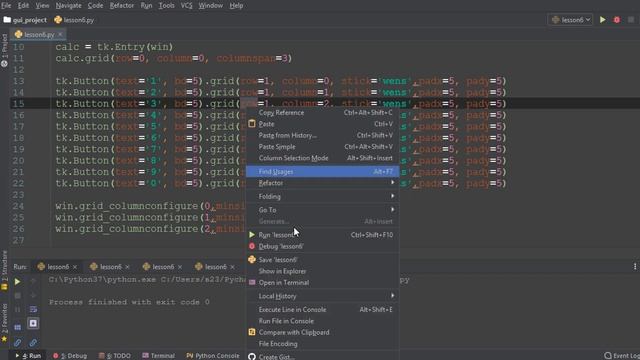This screenshot has height=360, width=640.
Task: Choose Debug 'lesson6' in the context menu
Action: pos(322,247)
